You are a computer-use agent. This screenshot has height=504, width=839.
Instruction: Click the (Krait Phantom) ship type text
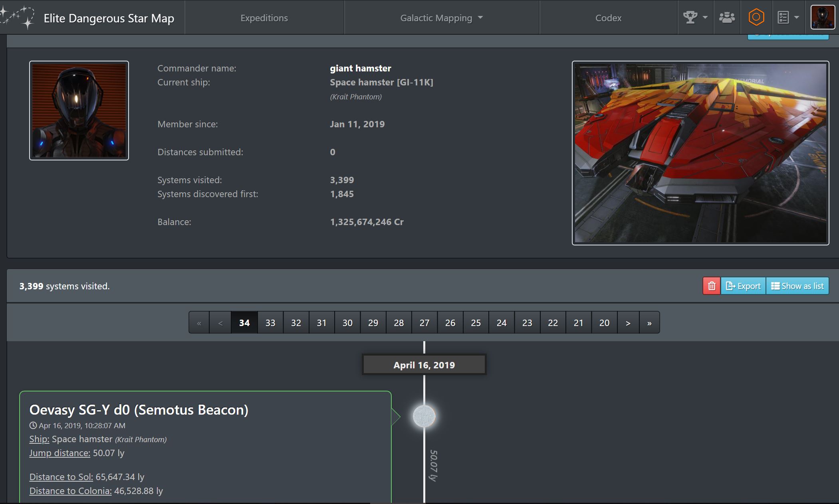[x=356, y=97]
